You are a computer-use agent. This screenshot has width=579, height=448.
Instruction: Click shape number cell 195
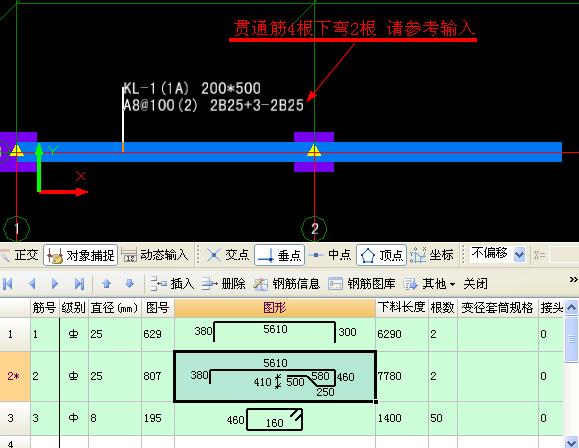point(158,418)
